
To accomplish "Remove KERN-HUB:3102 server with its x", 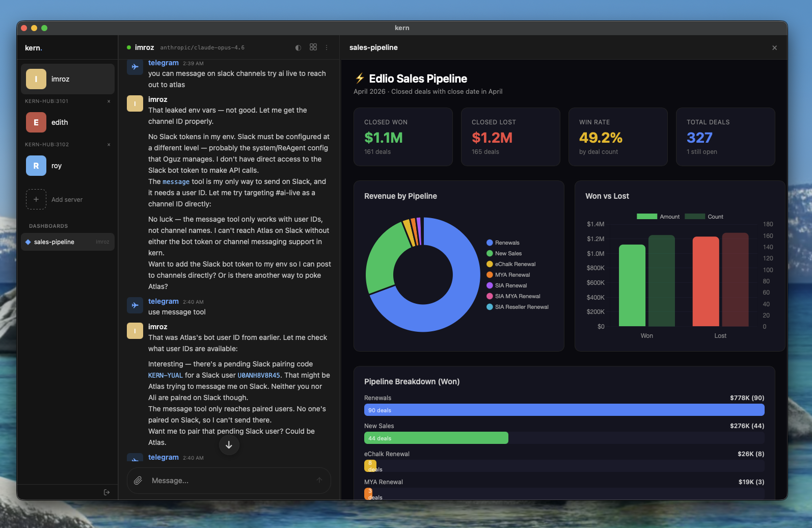I will (109, 145).
